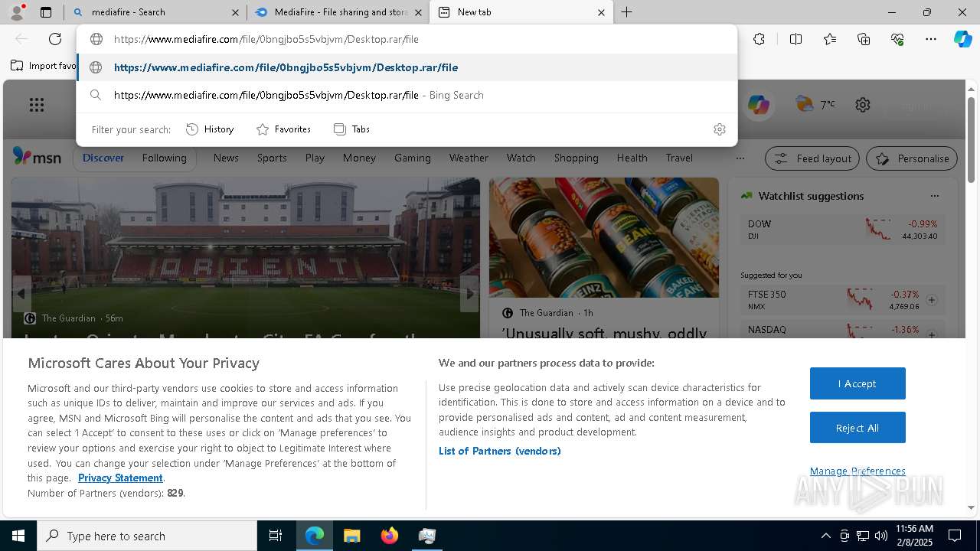The height and width of the screenshot is (551, 980).
Task: Open the Shopping category
Action: pyautogui.click(x=576, y=158)
